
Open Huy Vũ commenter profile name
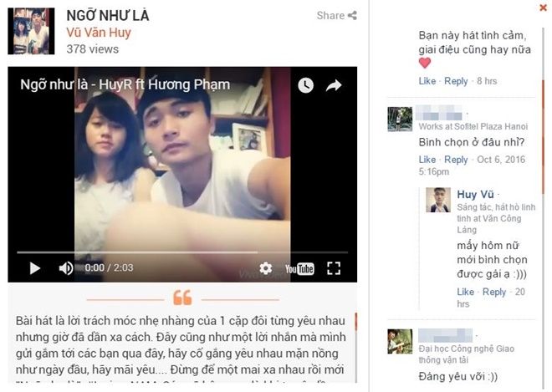coord(475,194)
